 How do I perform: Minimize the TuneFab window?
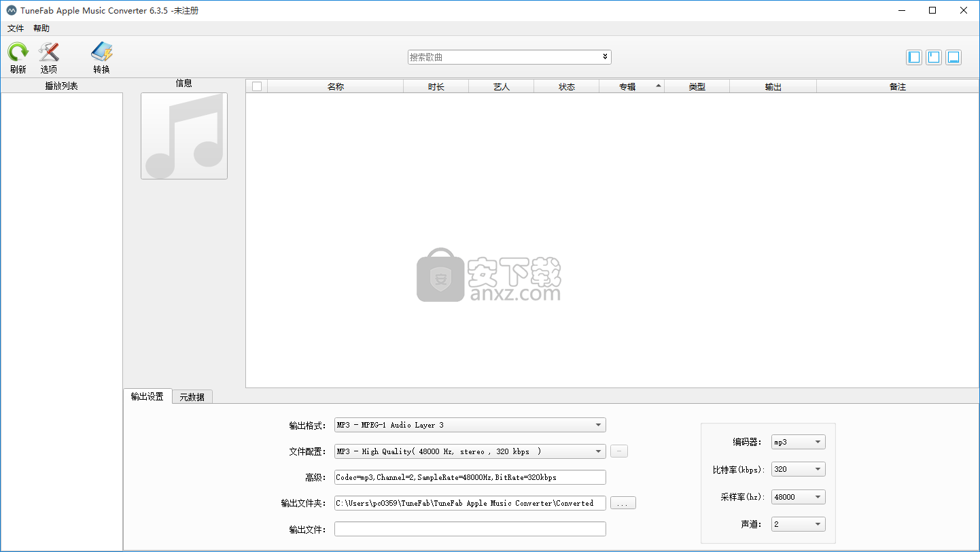902,10
